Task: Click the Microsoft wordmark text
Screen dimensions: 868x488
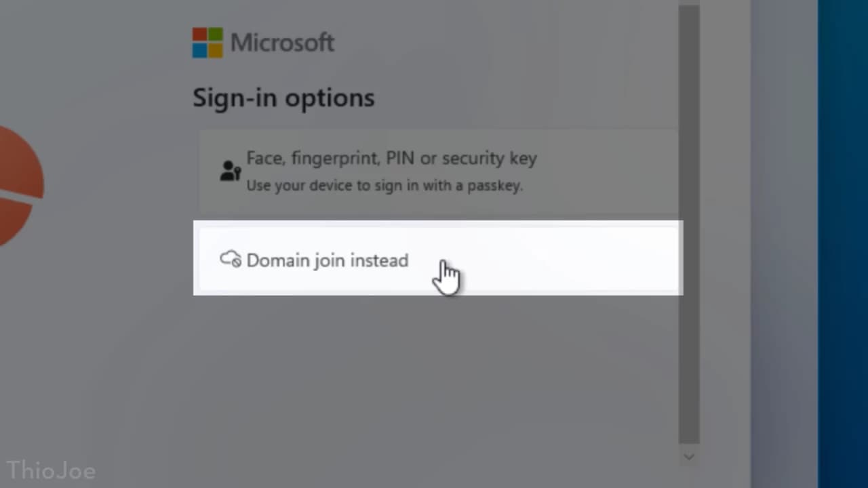Action: [x=282, y=43]
